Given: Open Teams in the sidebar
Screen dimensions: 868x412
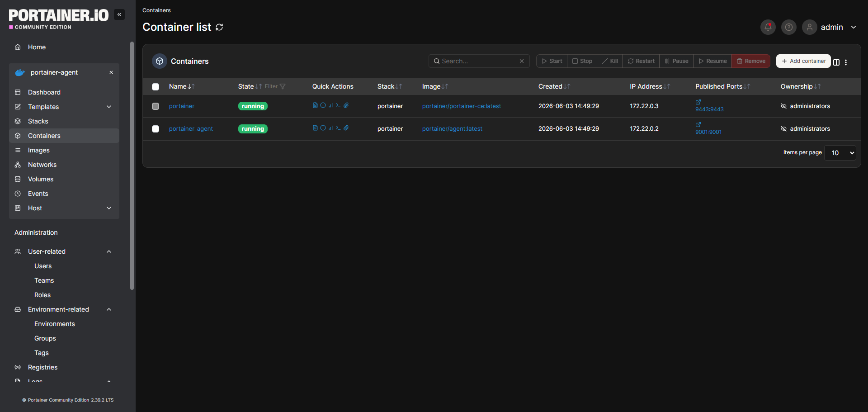Looking at the screenshot, I should [44, 280].
